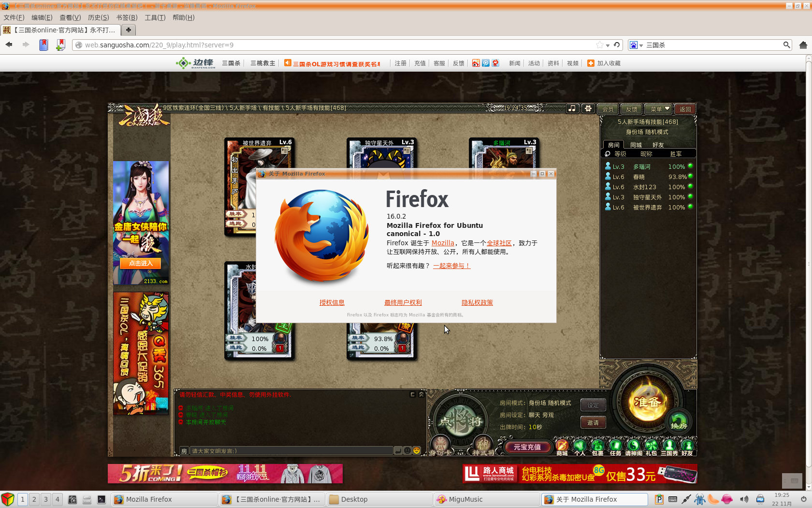Click the 返回 return button
The height and width of the screenshot is (508, 812).
click(685, 109)
